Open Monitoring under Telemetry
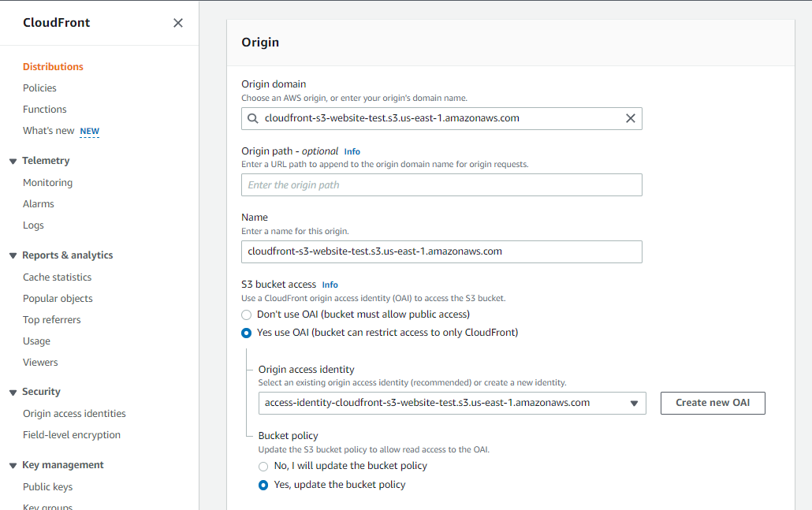Image resolution: width=812 pixels, height=510 pixels. point(47,183)
